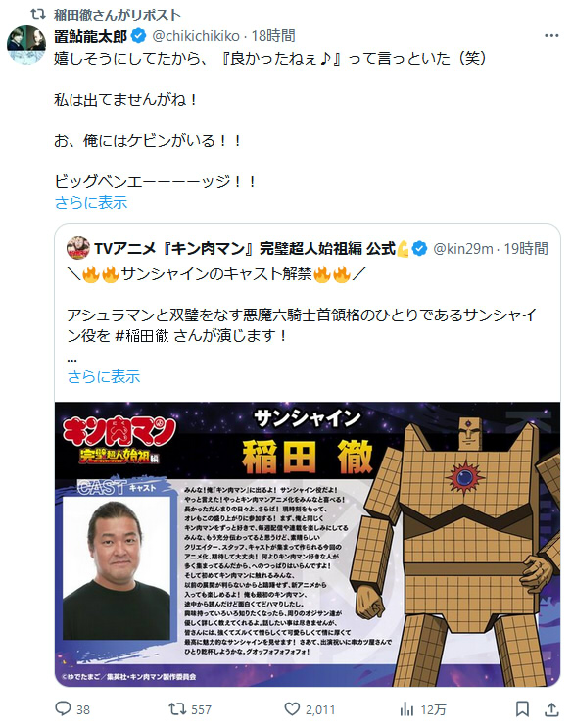The height and width of the screenshot is (728, 572).
Task: Open the #稲田徹 hashtag link
Action: pyautogui.click(x=142, y=335)
